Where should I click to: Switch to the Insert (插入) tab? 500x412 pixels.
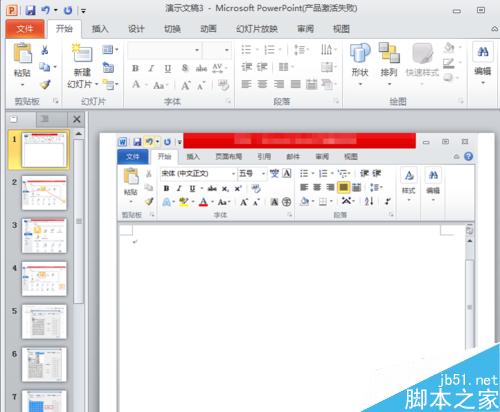coord(100,29)
